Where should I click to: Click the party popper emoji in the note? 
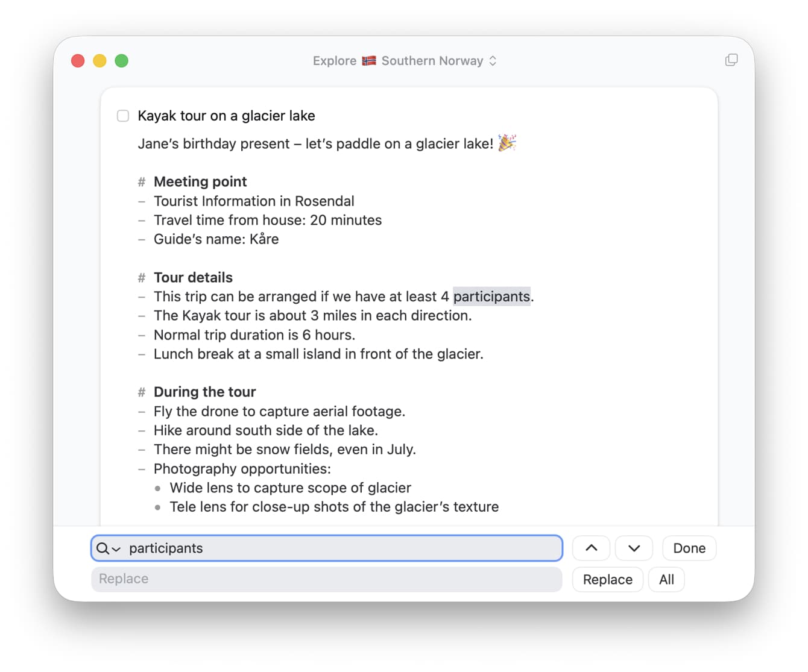pyautogui.click(x=507, y=143)
